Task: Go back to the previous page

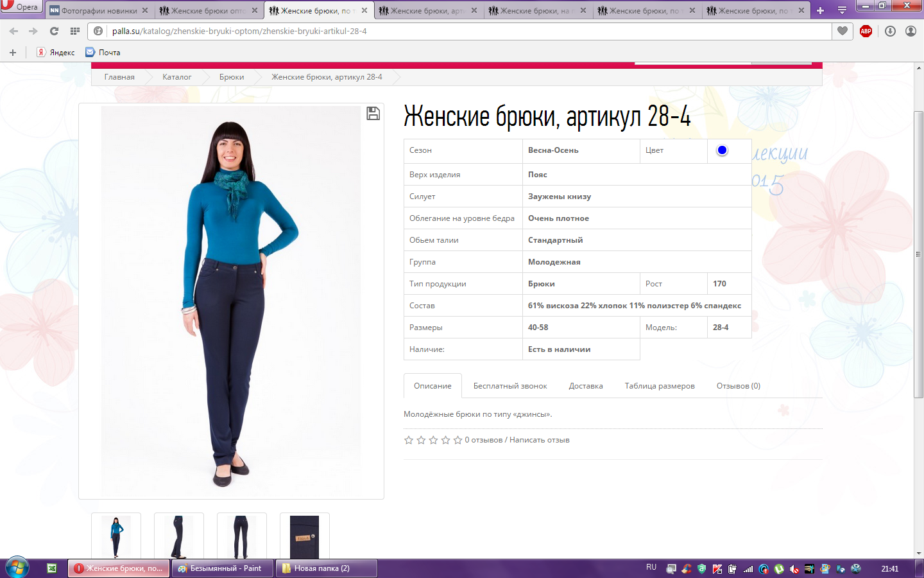Action: [x=13, y=31]
